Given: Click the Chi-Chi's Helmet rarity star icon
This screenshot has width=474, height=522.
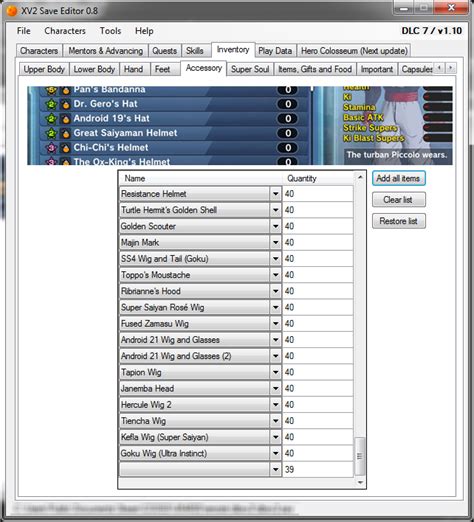Looking at the screenshot, I should click(x=51, y=148).
